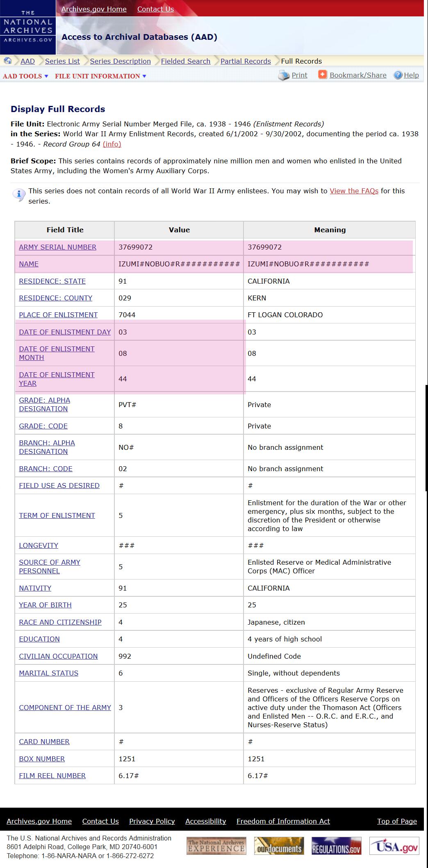
Task: Click Marital Status field link
Action: (49, 673)
